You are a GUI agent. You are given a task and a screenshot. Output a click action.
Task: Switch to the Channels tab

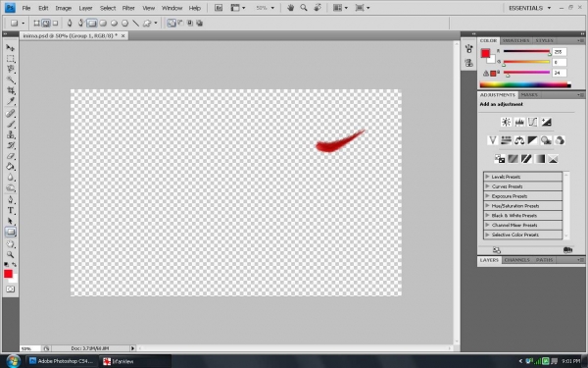[516, 260]
